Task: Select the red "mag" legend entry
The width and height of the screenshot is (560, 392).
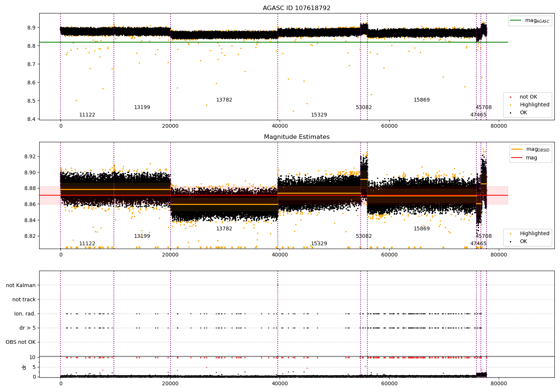Action: point(525,158)
